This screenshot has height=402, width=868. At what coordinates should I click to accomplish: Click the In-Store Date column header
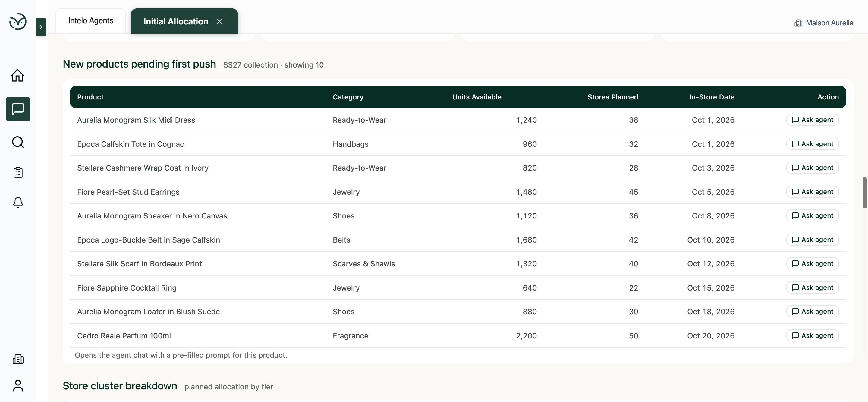click(712, 97)
